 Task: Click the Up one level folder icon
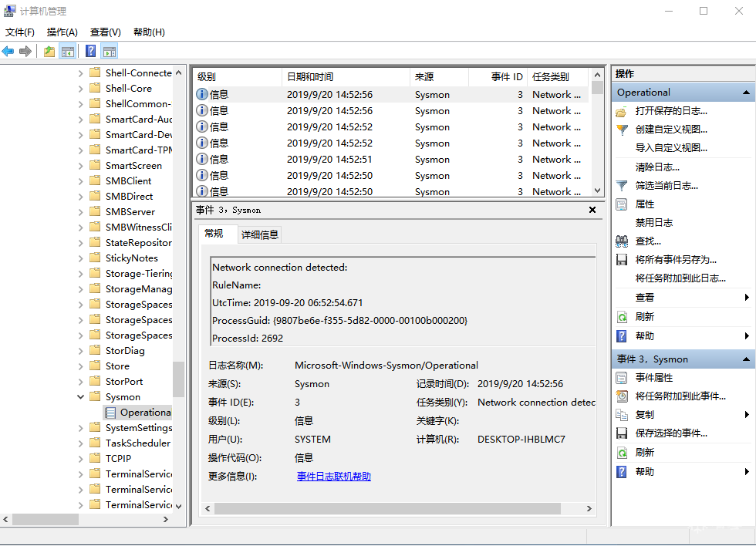coord(49,51)
